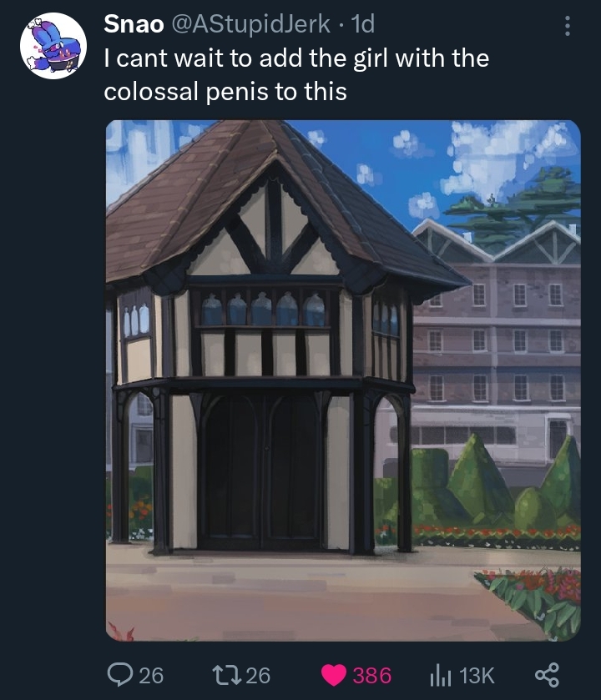
Task: Open the view analytics bar chart icon
Action: (x=440, y=675)
